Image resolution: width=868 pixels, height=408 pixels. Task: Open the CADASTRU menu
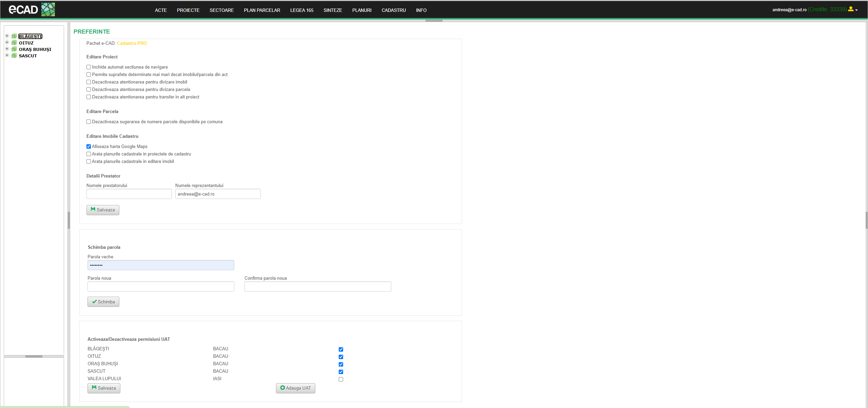click(393, 10)
